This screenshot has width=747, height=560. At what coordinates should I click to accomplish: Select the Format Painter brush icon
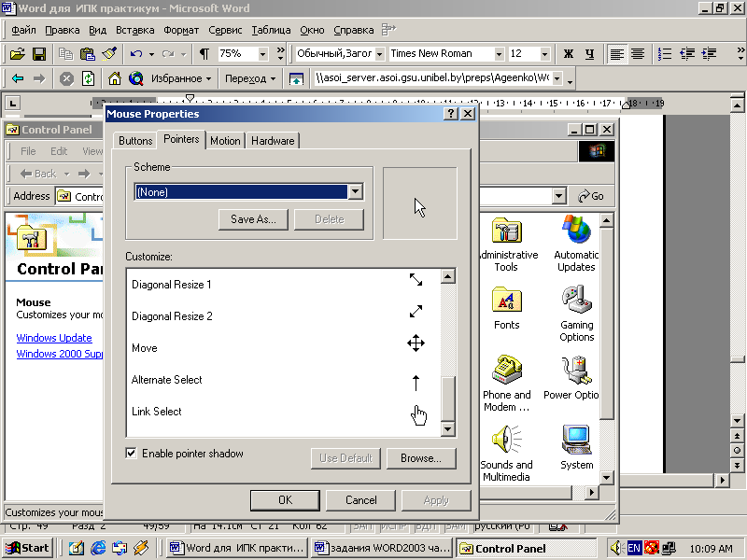coord(109,54)
